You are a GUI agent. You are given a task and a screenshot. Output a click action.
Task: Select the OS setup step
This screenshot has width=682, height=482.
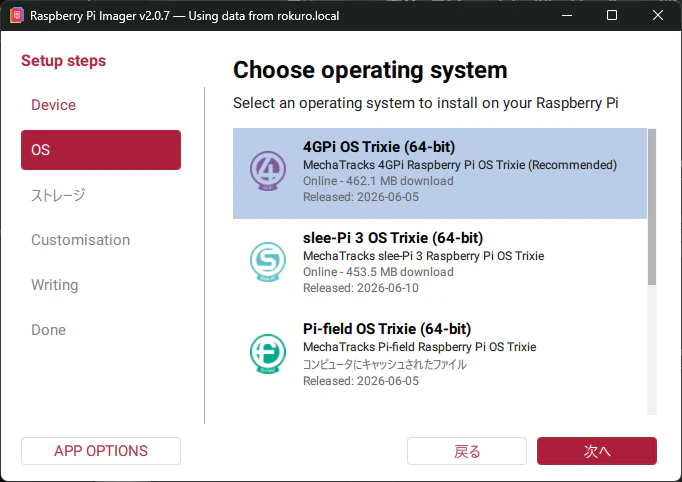pos(101,150)
